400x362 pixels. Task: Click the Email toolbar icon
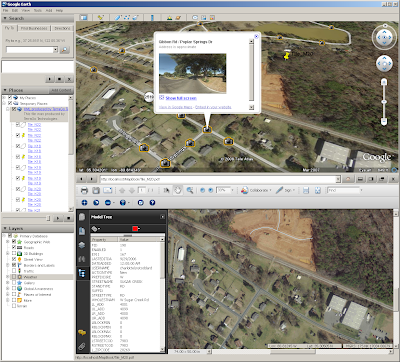coord(195,18)
